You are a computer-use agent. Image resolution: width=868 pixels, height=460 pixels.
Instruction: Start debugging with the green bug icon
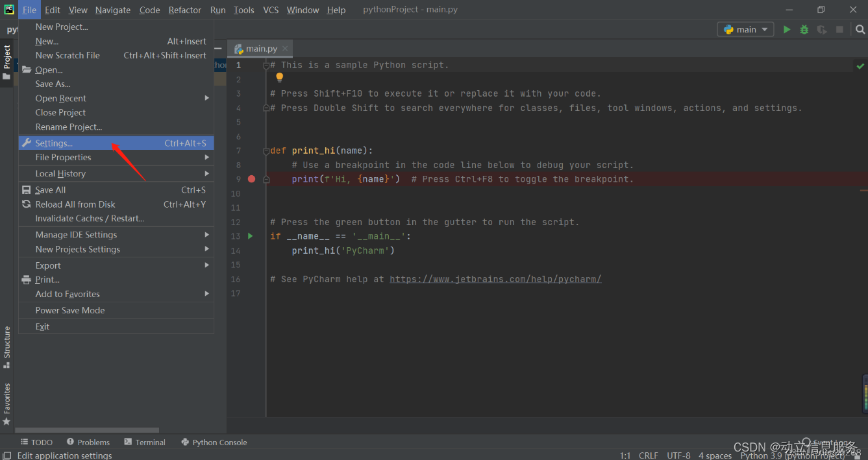point(804,29)
